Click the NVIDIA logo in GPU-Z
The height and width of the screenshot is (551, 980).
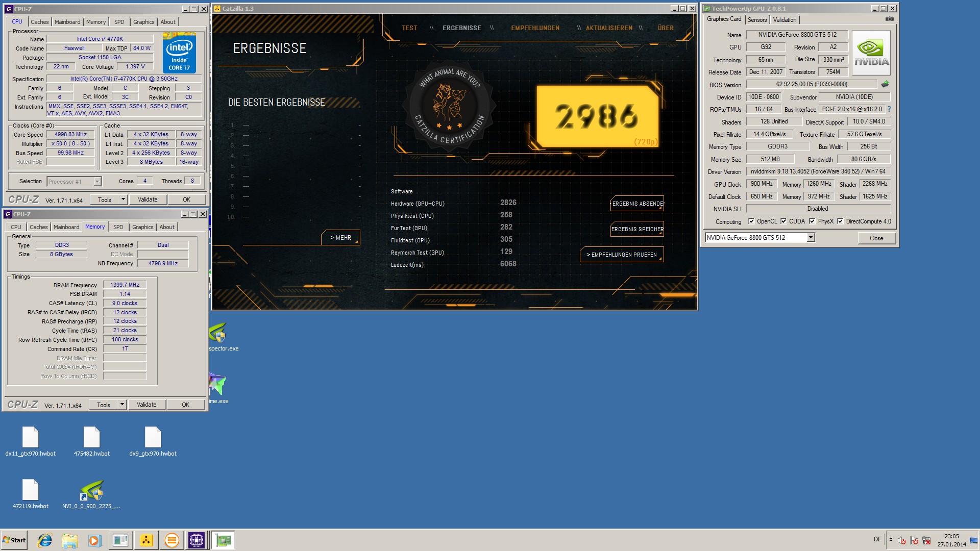(871, 53)
